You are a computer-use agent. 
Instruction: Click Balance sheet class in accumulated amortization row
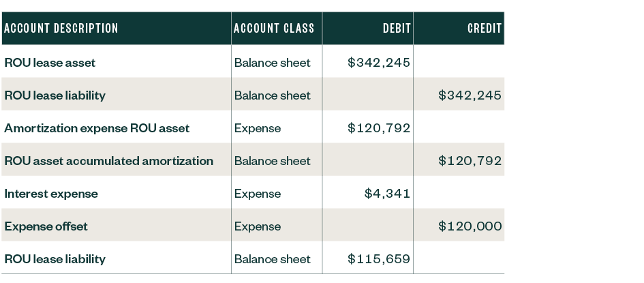point(272,161)
